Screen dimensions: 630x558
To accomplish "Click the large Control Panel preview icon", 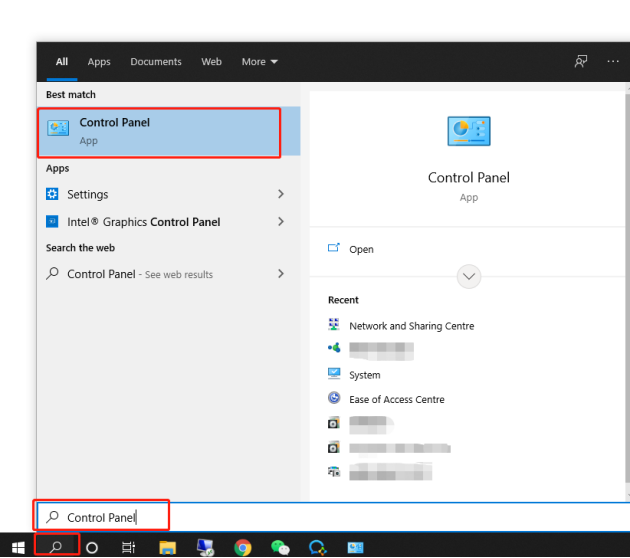I will tap(468, 131).
